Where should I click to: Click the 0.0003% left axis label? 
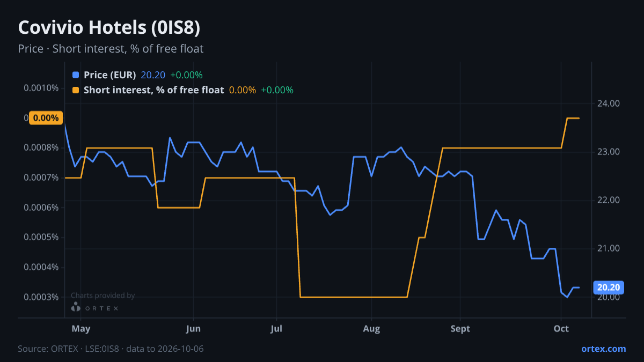(41, 297)
